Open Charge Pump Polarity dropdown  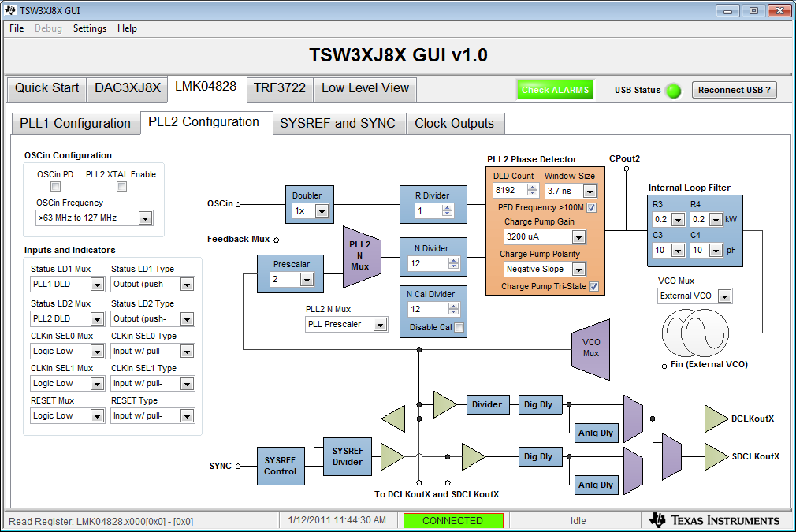[x=578, y=269]
